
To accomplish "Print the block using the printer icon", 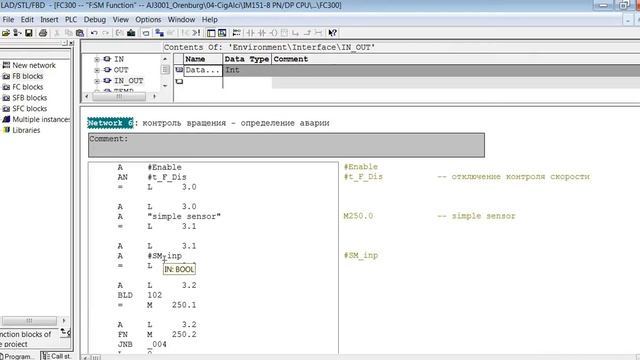I will [43, 33].
